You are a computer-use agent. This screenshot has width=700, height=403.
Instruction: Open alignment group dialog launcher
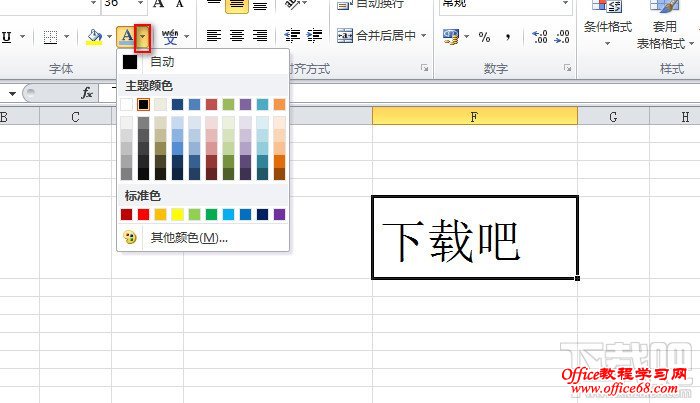pyautogui.click(x=424, y=68)
